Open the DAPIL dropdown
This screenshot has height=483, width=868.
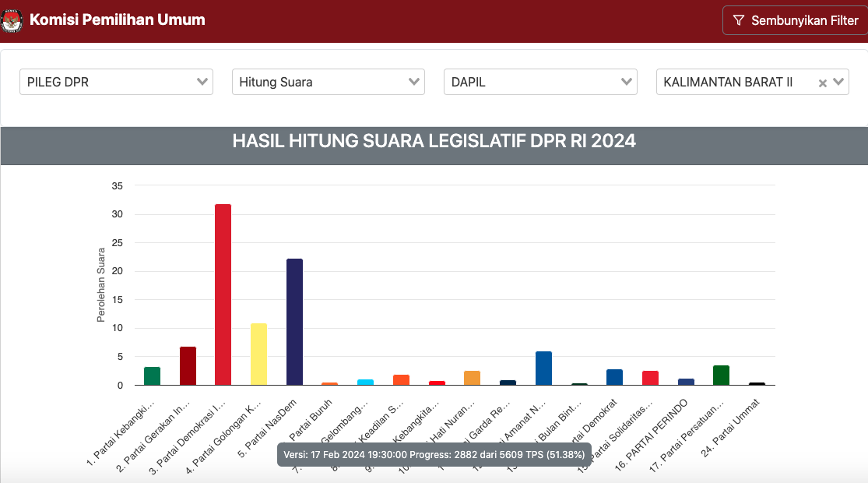pyautogui.click(x=539, y=82)
